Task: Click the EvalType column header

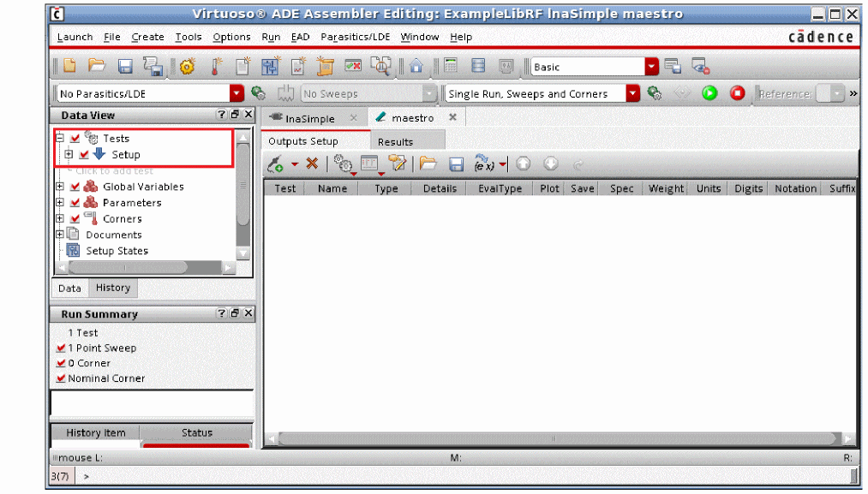Action: click(500, 188)
